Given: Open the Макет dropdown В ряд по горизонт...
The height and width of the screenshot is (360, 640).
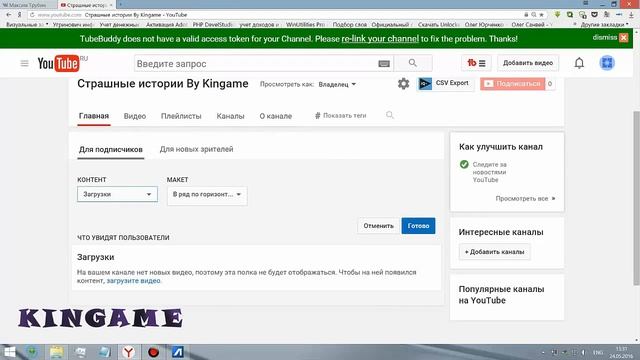Looking at the screenshot, I should [207, 195].
